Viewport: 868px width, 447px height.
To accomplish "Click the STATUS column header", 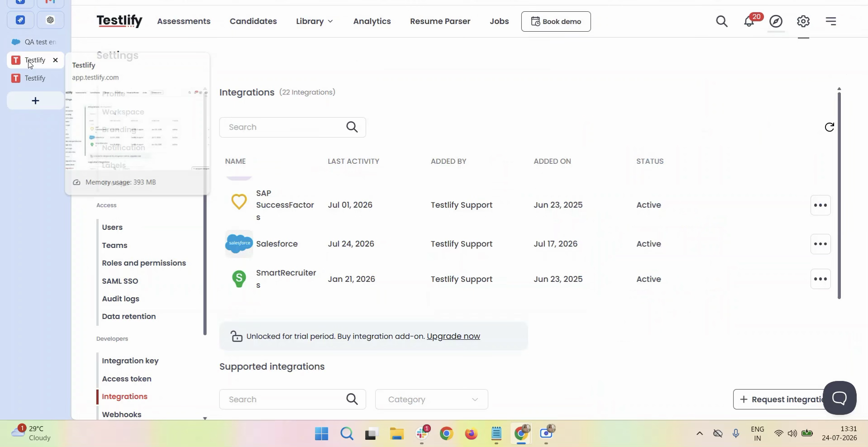I will [x=650, y=161].
